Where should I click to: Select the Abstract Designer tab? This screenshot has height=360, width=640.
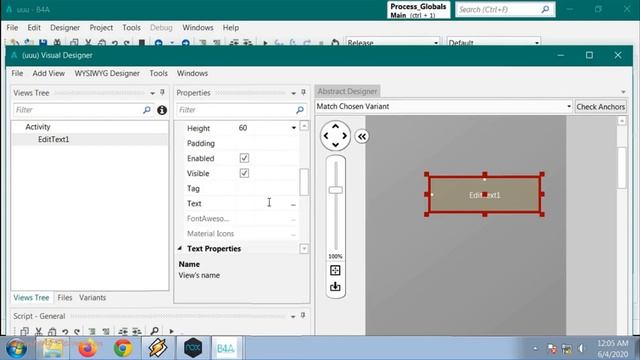pyautogui.click(x=347, y=91)
